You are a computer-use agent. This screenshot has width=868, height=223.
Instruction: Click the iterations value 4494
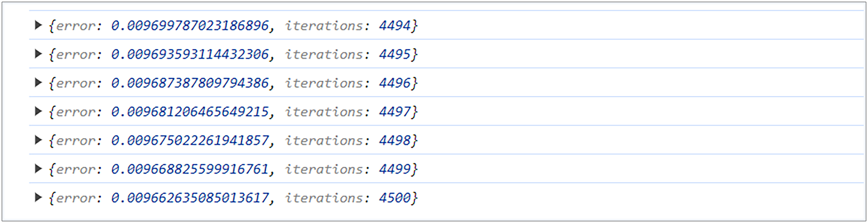pos(395,26)
